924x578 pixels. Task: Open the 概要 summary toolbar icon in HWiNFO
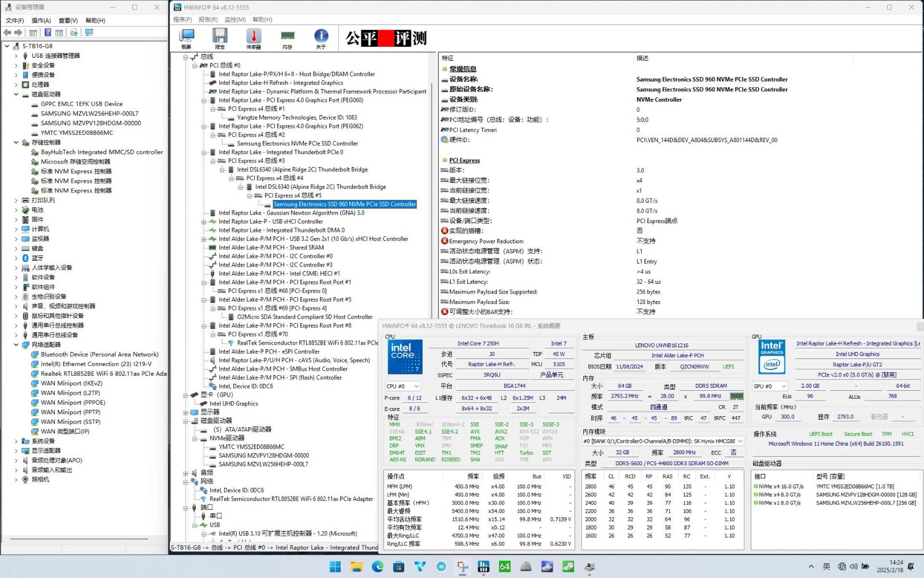[x=187, y=39]
